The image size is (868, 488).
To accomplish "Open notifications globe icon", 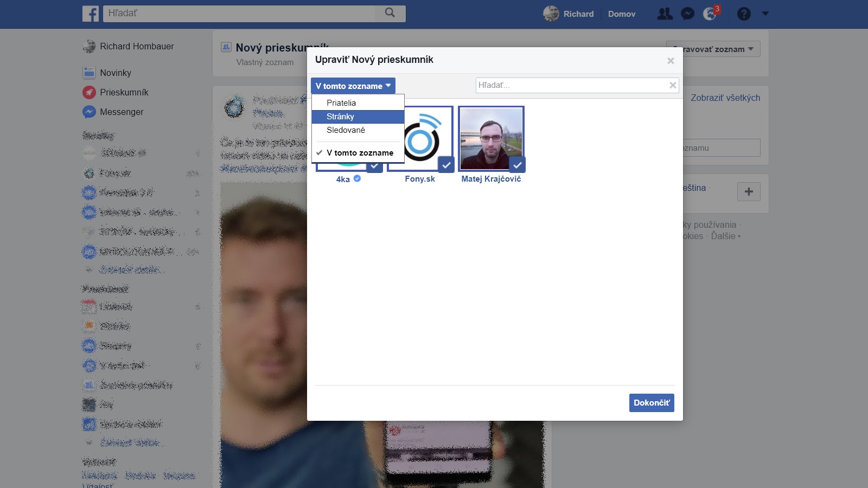I will pos(710,14).
